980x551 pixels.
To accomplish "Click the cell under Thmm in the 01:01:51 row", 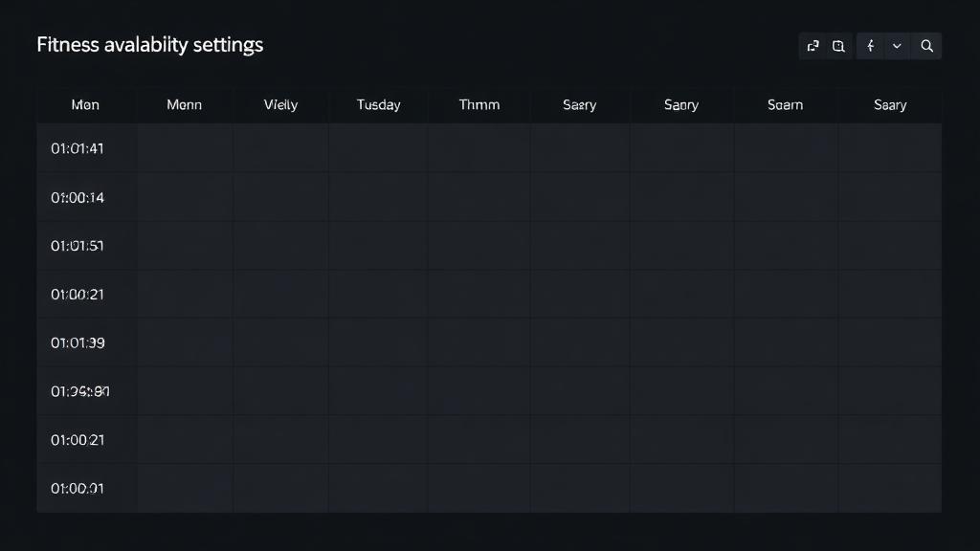I will click(479, 245).
